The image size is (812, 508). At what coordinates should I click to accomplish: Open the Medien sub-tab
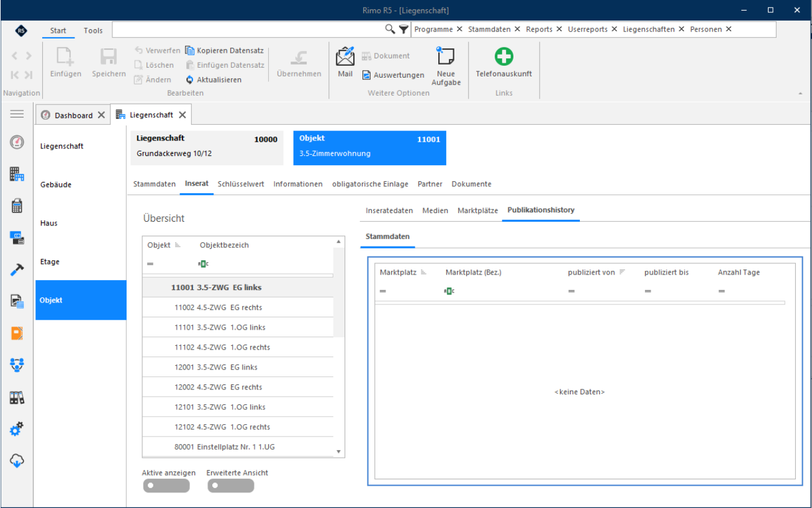pyautogui.click(x=435, y=211)
